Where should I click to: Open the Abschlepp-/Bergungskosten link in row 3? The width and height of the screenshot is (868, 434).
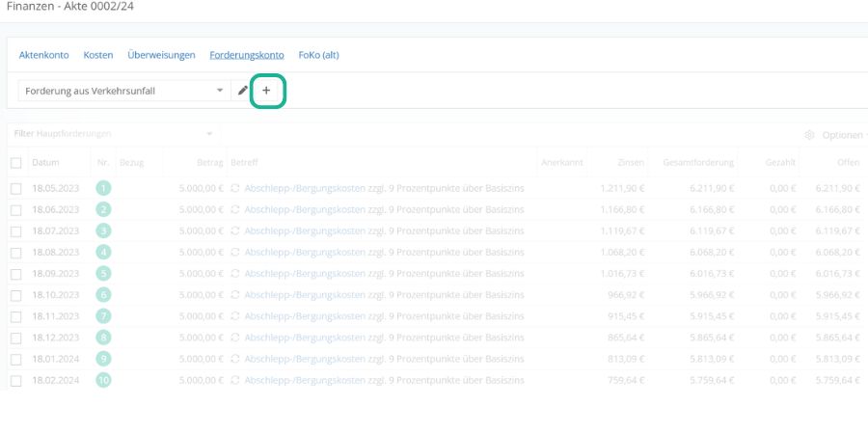pyautogui.click(x=304, y=231)
